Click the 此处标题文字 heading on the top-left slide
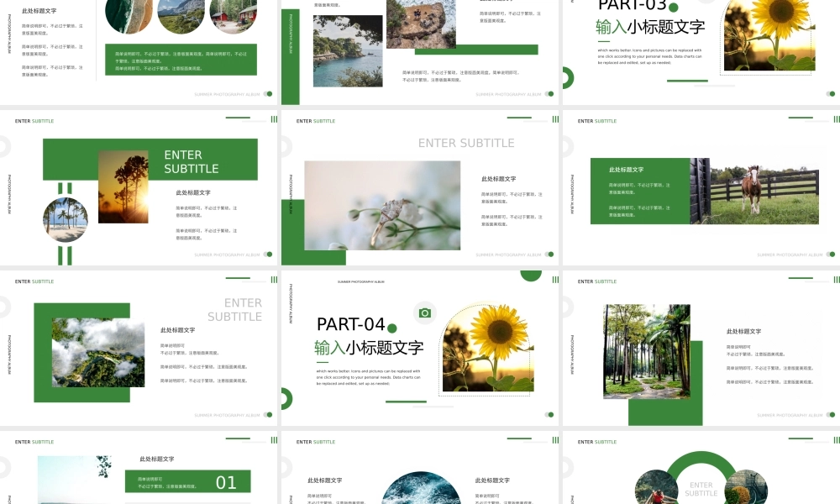The height and width of the screenshot is (504, 840). [x=39, y=11]
